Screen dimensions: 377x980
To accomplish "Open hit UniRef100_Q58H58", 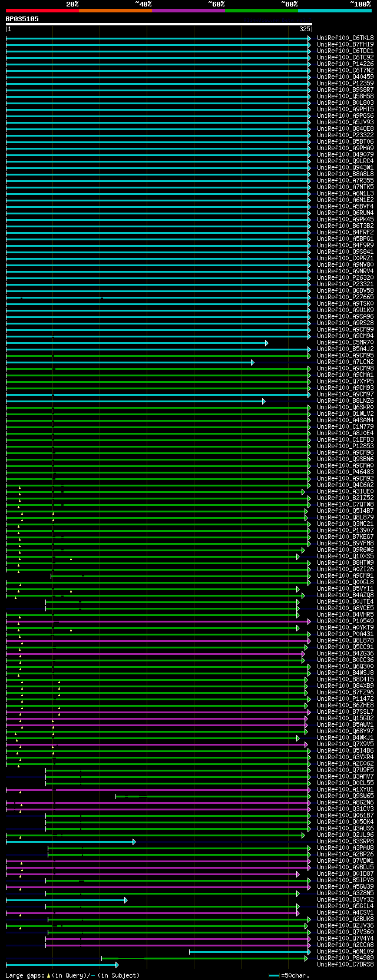I will tap(345, 96).
